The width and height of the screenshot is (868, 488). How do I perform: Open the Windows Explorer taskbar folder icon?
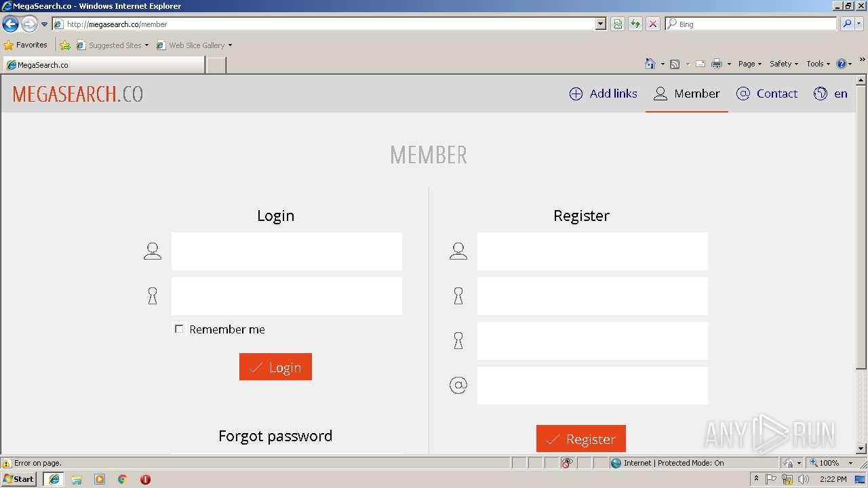[x=77, y=479]
